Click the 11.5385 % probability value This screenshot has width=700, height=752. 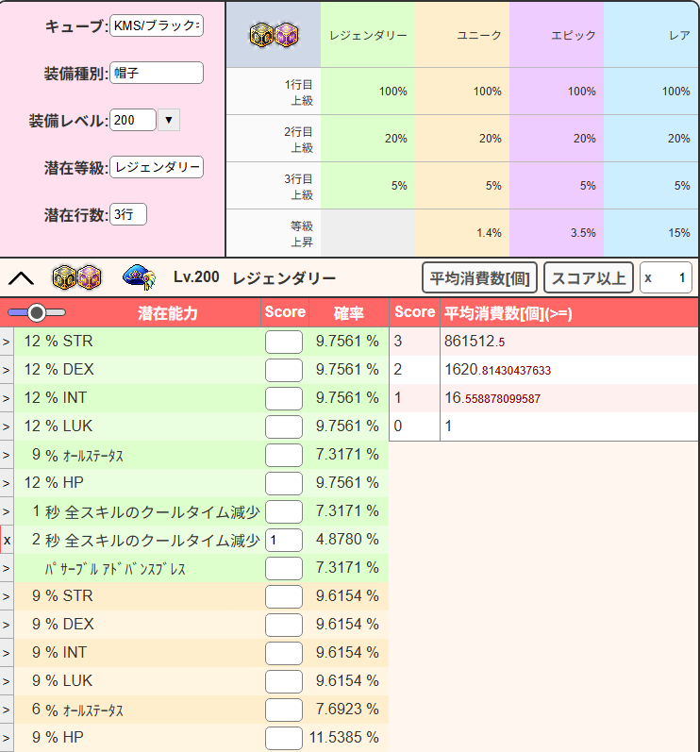[343, 737]
